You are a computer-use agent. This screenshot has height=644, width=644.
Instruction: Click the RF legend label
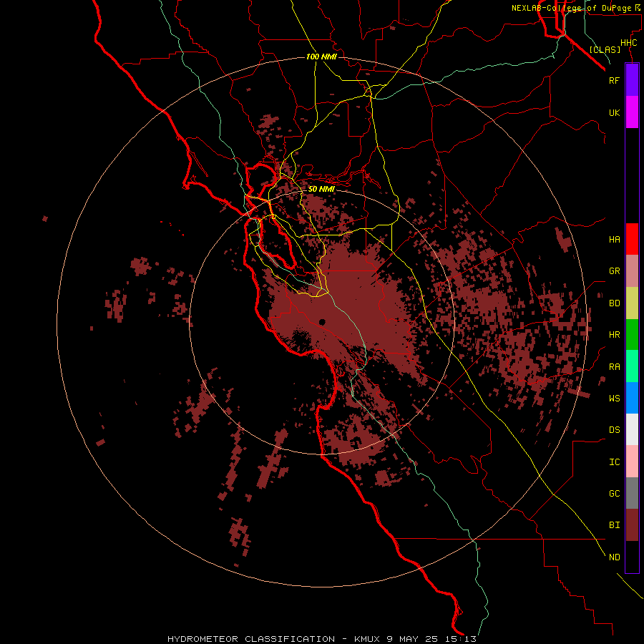click(614, 80)
